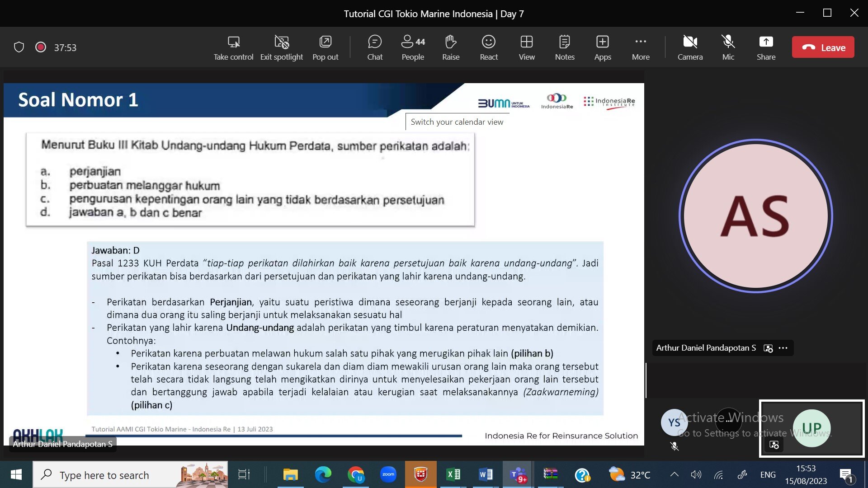Select the UP participant tile
The height and width of the screenshot is (488, 868).
coord(811,428)
